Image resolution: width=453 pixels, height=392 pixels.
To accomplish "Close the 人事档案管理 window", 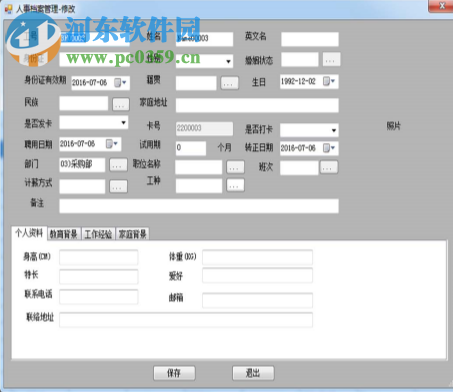I will [x=442, y=6].
